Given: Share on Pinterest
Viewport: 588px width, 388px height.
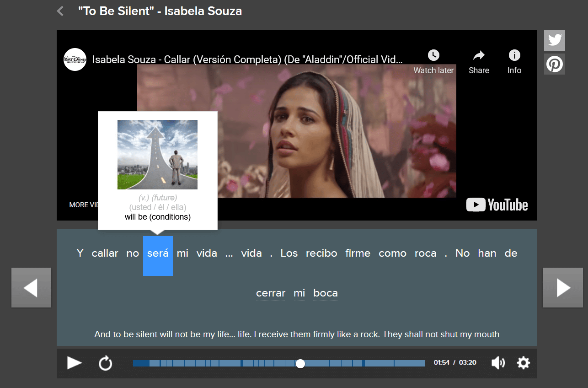Looking at the screenshot, I should (x=554, y=64).
